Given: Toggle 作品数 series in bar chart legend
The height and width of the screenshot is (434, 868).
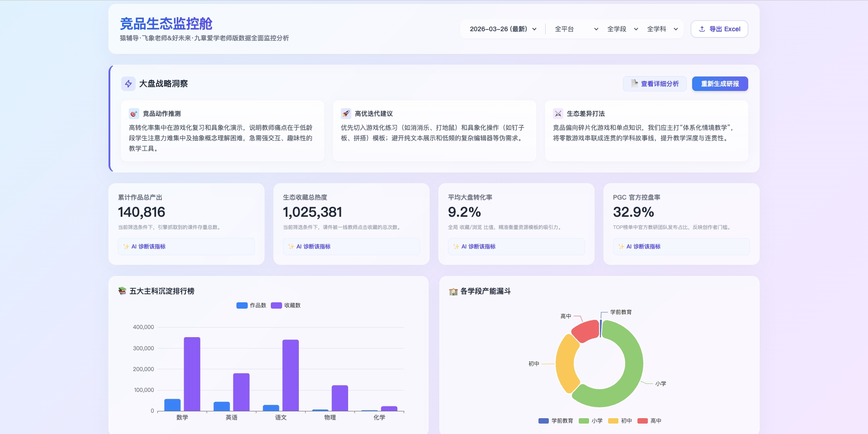Looking at the screenshot, I should pyautogui.click(x=251, y=305).
